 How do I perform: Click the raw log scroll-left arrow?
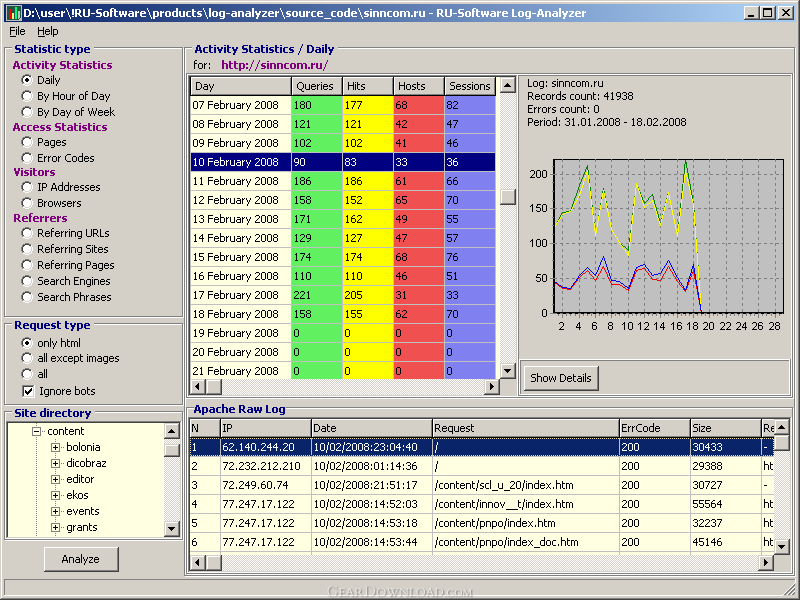pyautogui.click(x=197, y=563)
